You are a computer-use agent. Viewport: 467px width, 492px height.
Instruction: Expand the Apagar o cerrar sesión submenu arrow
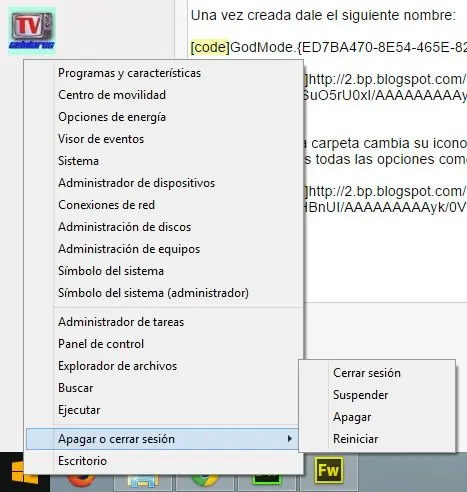[290, 439]
